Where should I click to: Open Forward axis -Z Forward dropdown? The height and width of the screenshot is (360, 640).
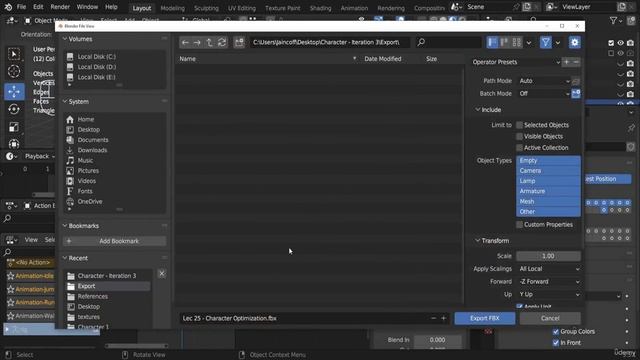point(548,282)
